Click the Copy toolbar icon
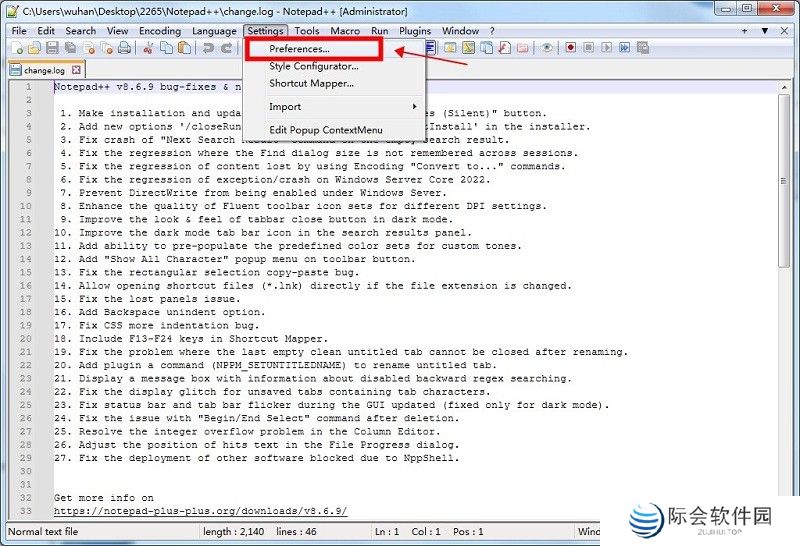This screenshot has height=546, width=800. (x=166, y=48)
